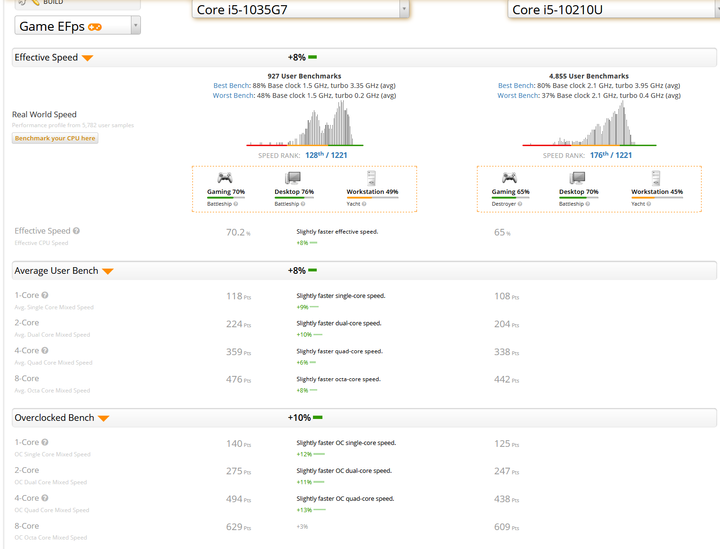This screenshot has width=720, height=549.
Task: Click the 629 Pts OC octa-core score
Action: click(x=238, y=527)
